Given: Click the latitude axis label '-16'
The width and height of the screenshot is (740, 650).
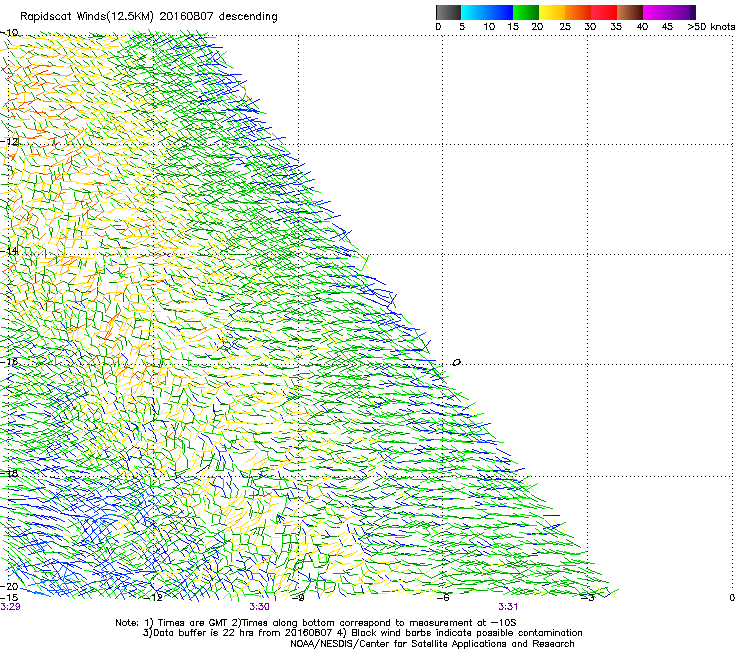Looking at the screenshot, I should (x=9, y=362).
